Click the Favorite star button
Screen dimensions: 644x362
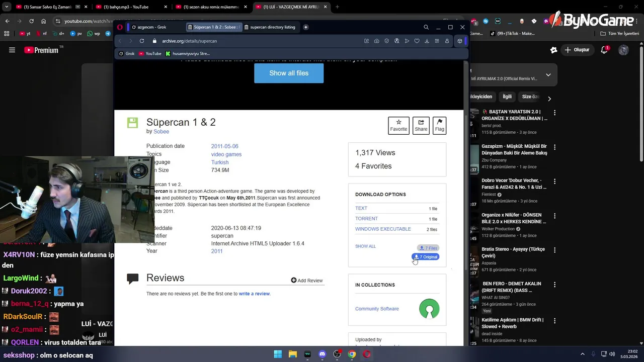[x=398, y=125]
